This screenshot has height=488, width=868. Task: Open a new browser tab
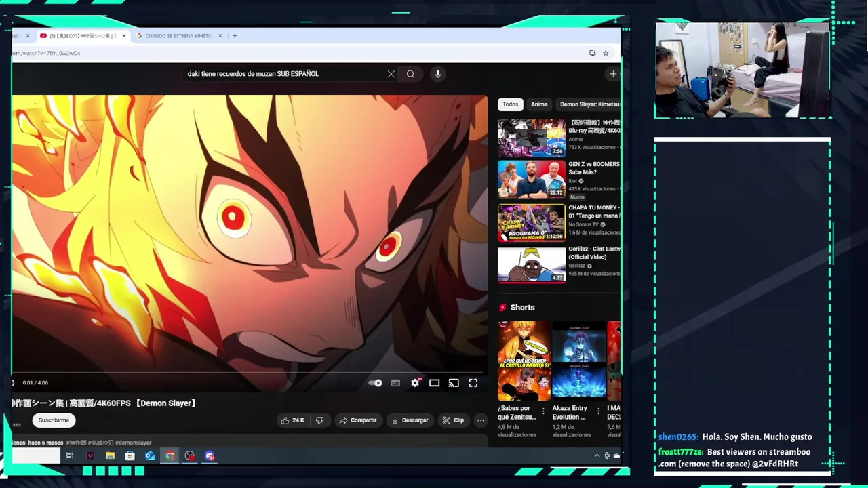[x=235, y=36]
